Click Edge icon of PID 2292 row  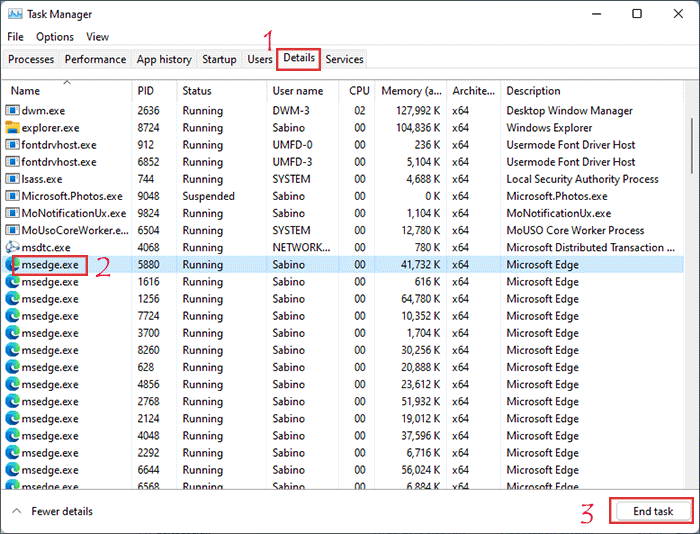[x=12, y=453]
